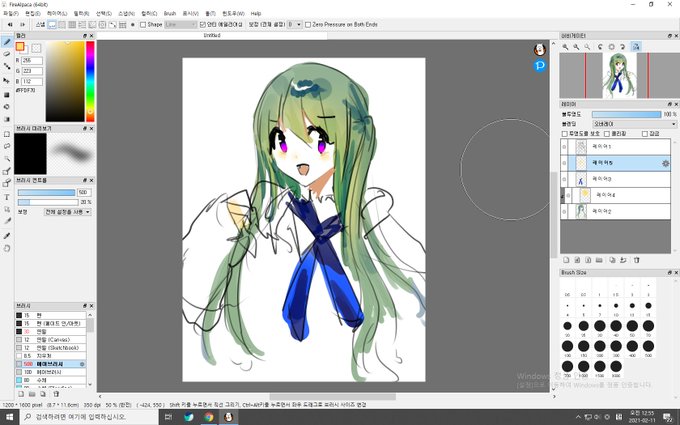This screenshot has width=680, height=425.
Task: Open the 편집 Edit menu
Action: [x=33, y=13]
